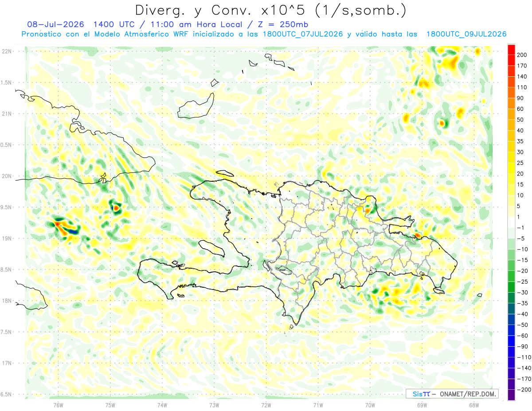Click the "18N" latitude label
The height and width of the screenshot is (411, 532).
point(7,301)
